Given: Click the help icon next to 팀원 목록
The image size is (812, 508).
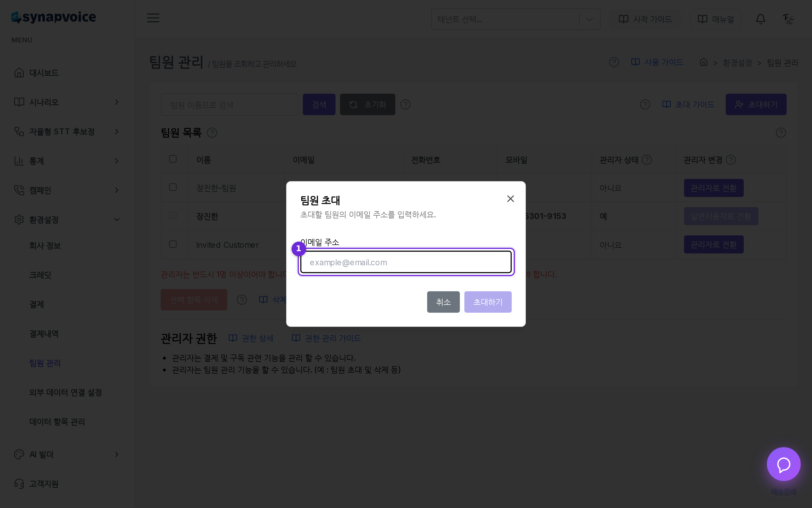Looking at the screenshot, I should (x=212, y=133).
